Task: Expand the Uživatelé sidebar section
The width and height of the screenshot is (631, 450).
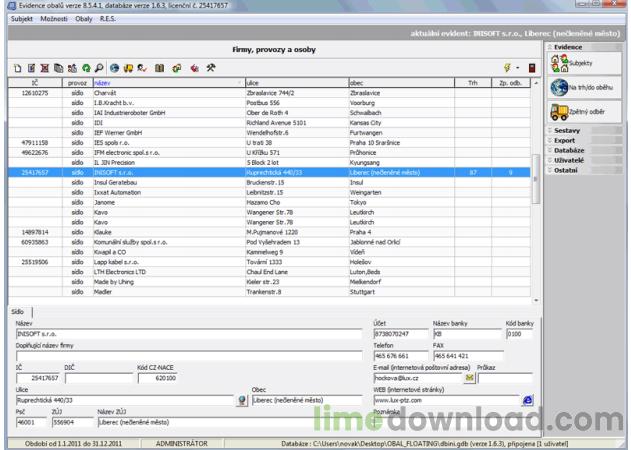Action: point(584,160)
